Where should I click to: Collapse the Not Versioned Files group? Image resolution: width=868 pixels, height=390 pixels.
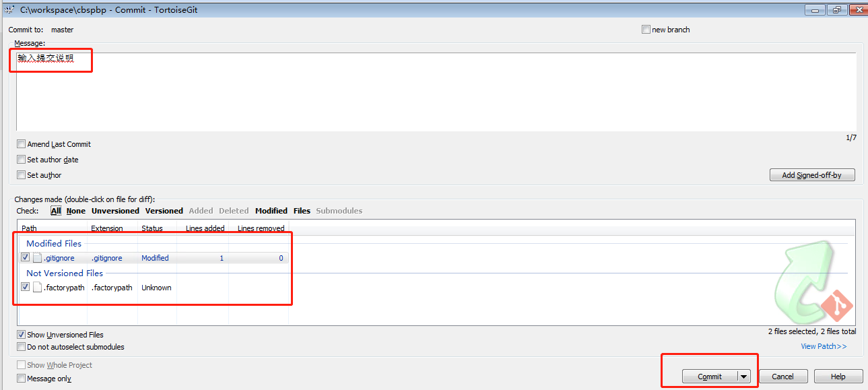(65, 273)
